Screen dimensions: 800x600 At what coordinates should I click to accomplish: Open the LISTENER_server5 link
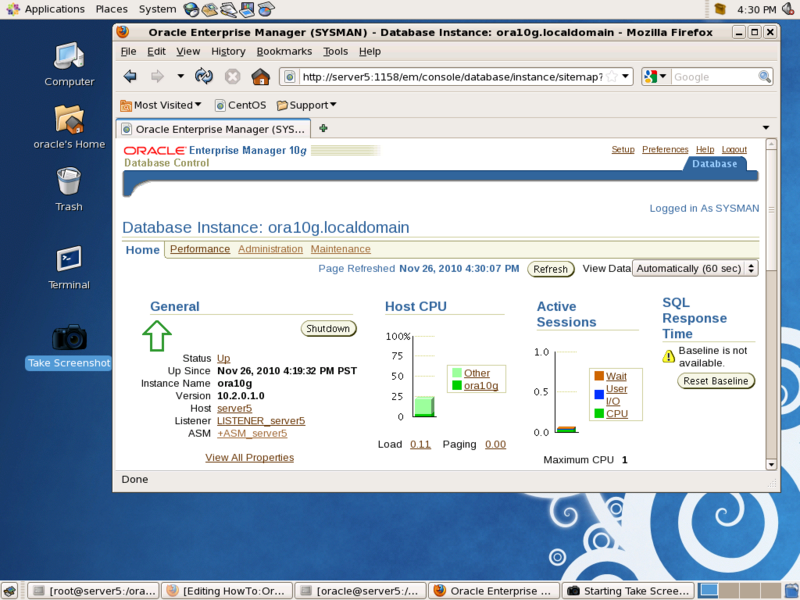point(261,421)
